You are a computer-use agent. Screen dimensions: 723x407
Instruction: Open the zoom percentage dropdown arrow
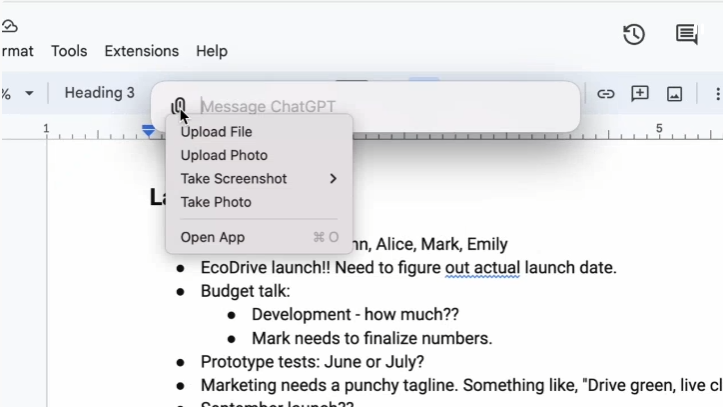pos(29,94)
